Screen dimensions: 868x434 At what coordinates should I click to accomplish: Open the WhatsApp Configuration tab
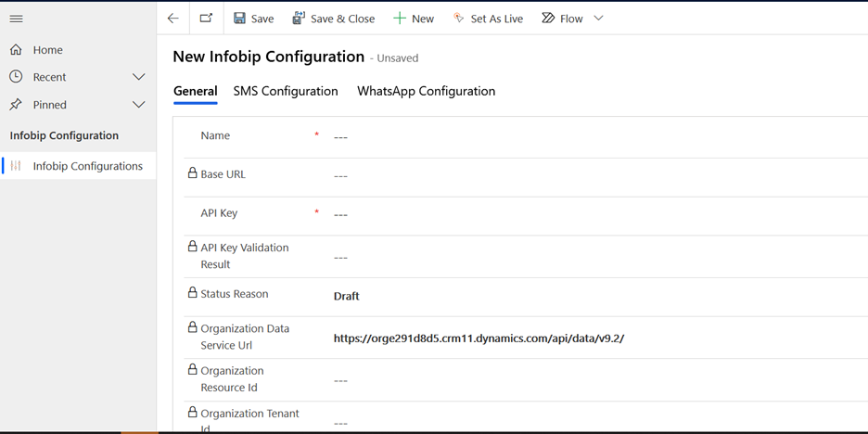[x=426, y=91]
